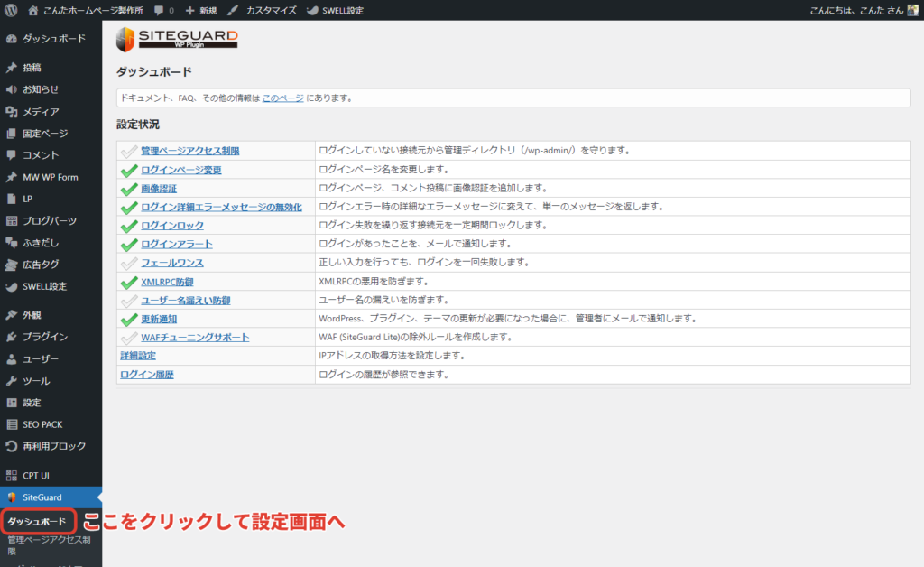Open the ログイン履歴 link
This screenshot has width=924, height=567.
(x=147, y=375)
